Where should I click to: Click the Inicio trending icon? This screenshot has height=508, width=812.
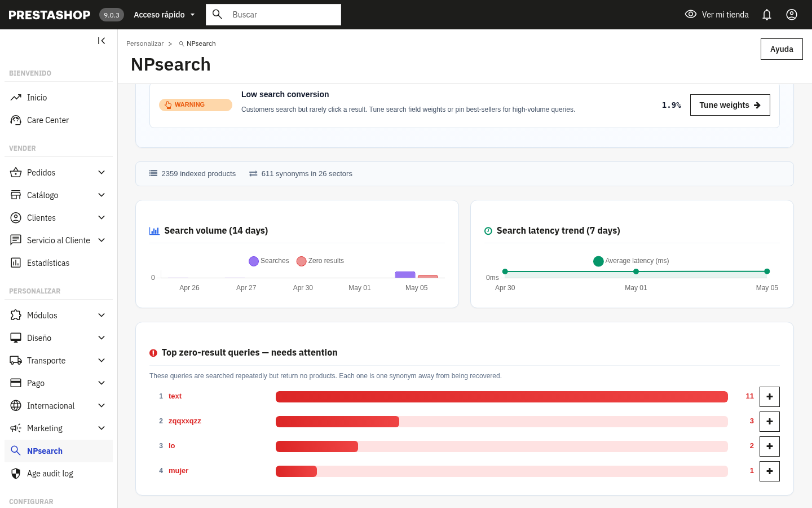(x=16, y=98)
